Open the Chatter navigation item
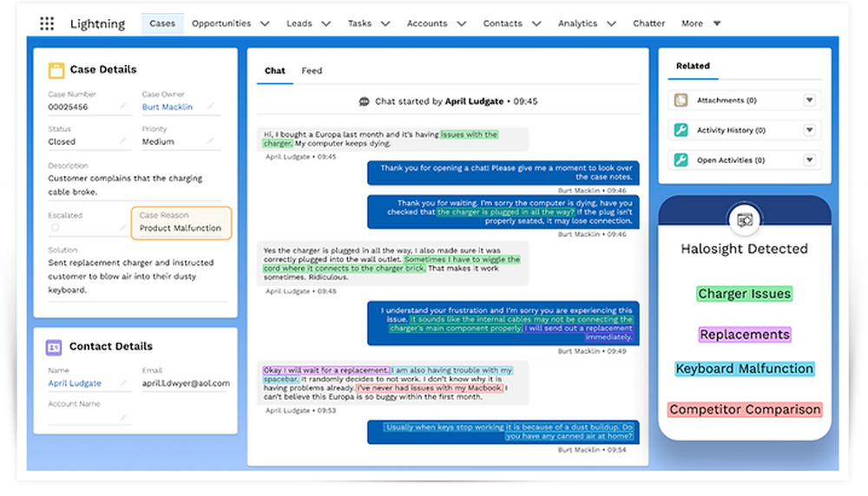This screenshot has height=496, width=868. tap(648, 23)
